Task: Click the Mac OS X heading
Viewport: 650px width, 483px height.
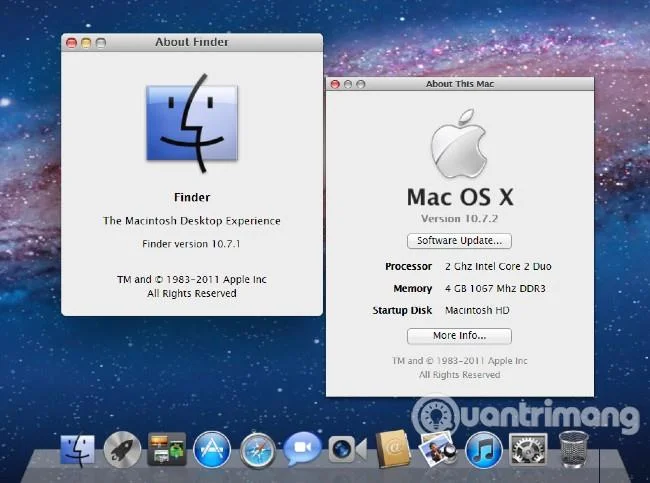Action: click(x=460, y=197)
